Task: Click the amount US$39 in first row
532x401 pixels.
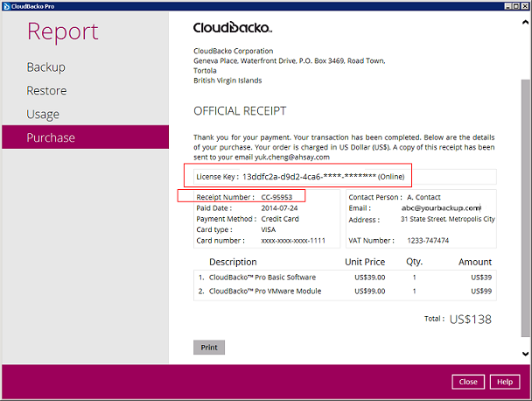Action: coord(481,278)
